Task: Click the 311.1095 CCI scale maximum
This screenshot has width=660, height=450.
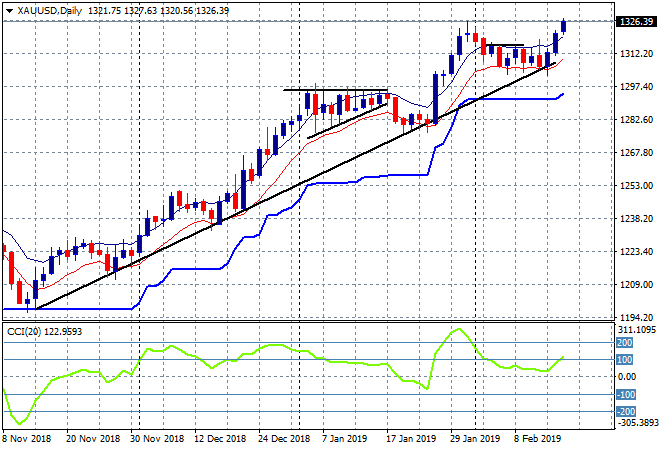Action: point(637,330)
